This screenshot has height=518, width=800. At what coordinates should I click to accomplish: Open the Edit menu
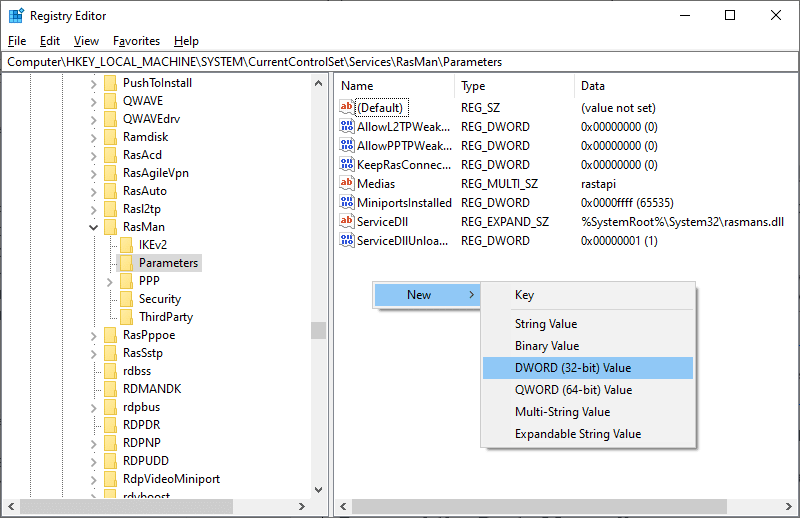coord(50,41)
